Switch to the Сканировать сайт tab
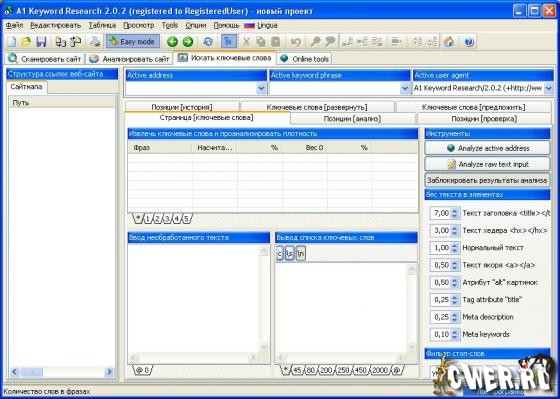The height and width of the screenshot is (399, 560). (x=44, y=59)
